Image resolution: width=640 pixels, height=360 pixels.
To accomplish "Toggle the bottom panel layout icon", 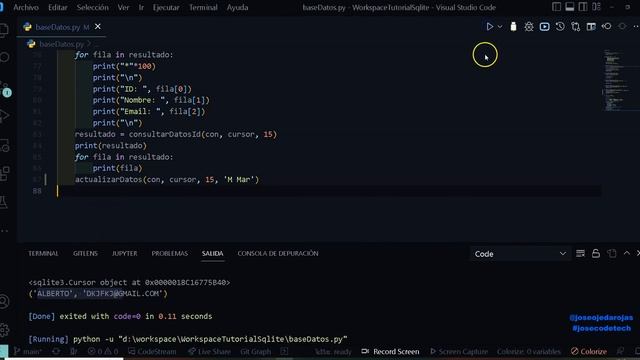I will [x=570, y=7].
